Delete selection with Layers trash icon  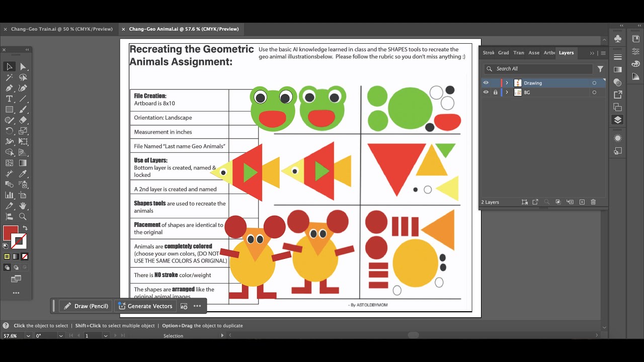(x=593, y=202)
